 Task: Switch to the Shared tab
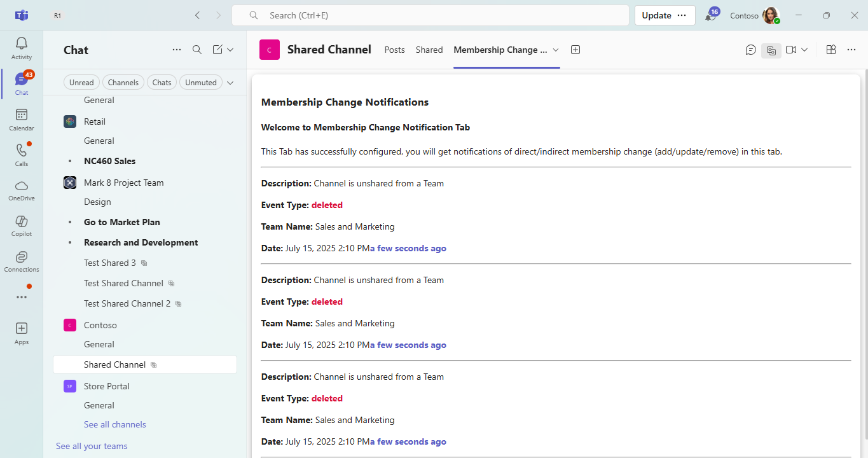coord(429,50)
